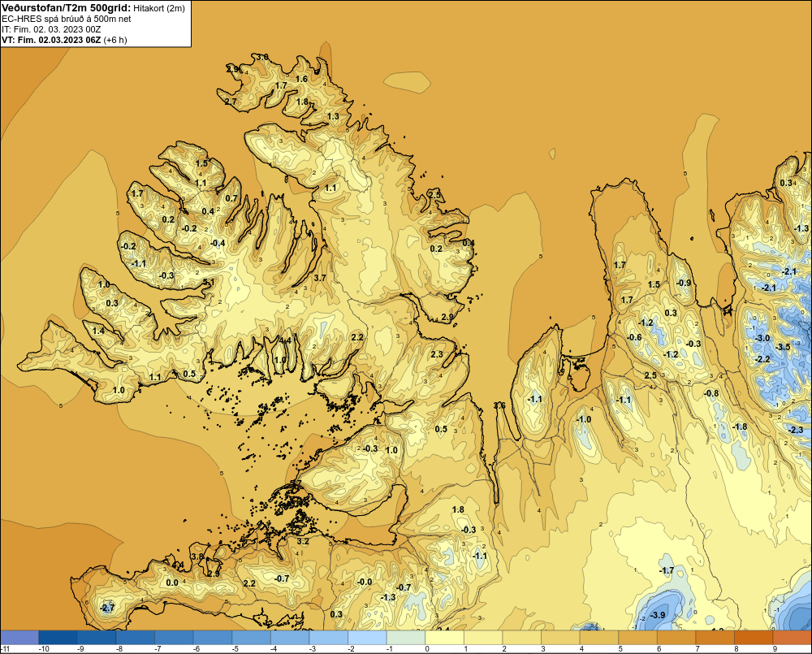The height and width of the screenshot is (654, 812).
Task: Select the 'EC-HRES spá brúuð á 500m net' line
Action: 67,19
